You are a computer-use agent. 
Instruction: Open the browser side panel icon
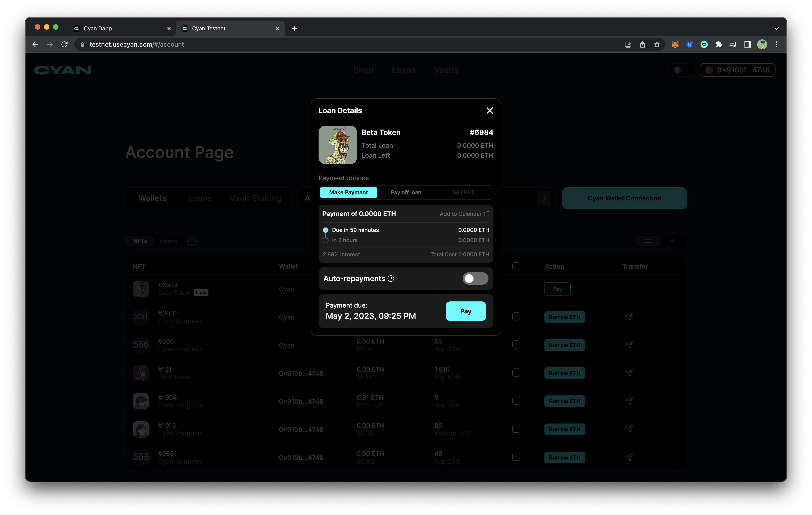click(x=747, y=44)
